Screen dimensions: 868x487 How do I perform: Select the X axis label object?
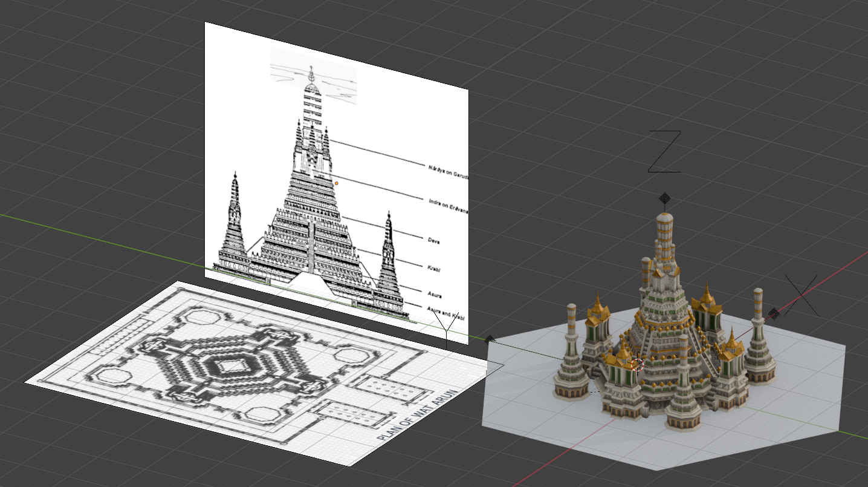(802, 295)
